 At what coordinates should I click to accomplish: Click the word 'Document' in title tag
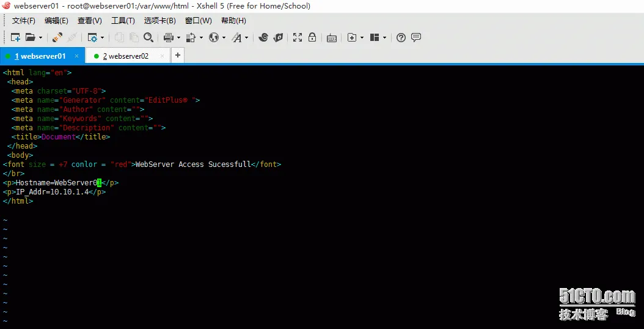59,137
